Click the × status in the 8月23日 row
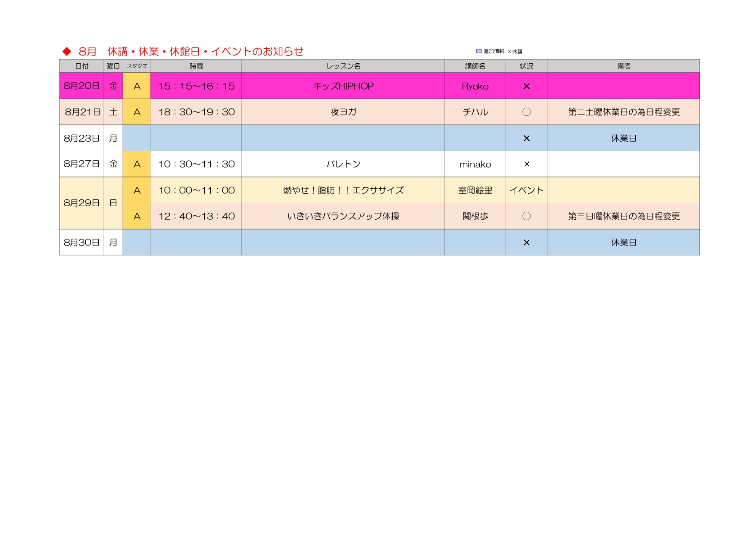The image size is (756, 534). [x=526, y=138]
